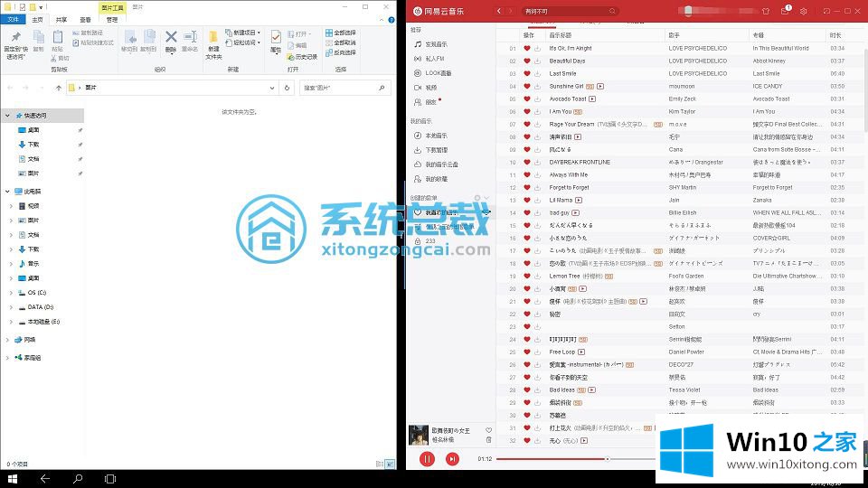Expand OS (C:) drive in Explorer tree
This screenshot has width=868, height=488.
pyautogui.click(x=11, y=293)
